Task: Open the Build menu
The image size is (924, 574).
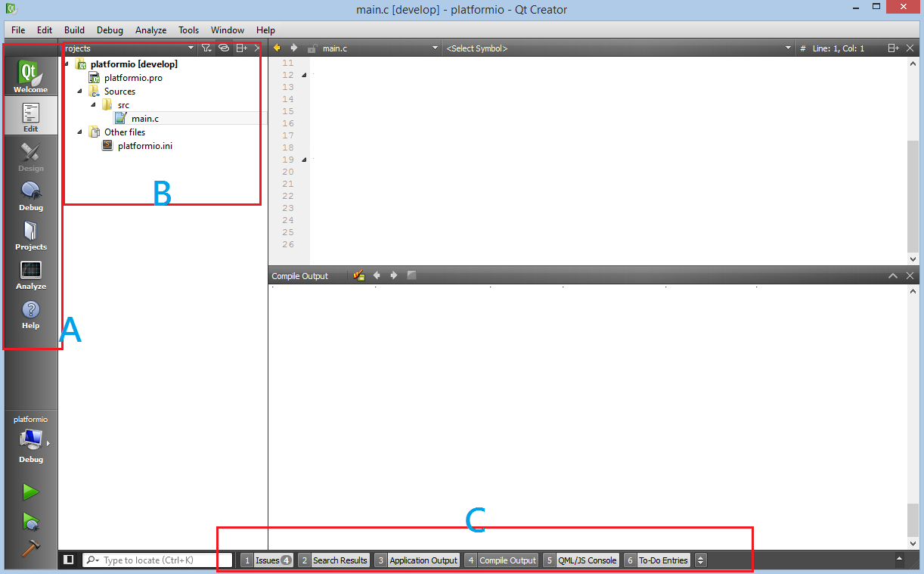Action: click(74, 30)
